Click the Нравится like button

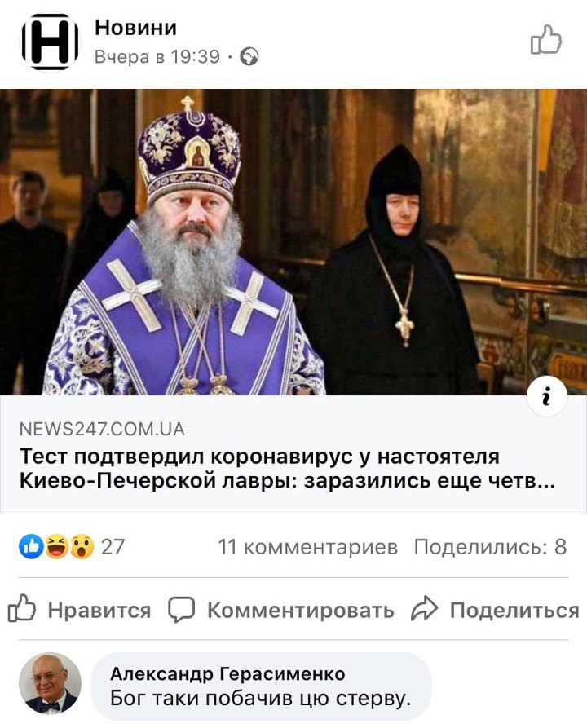79,609
